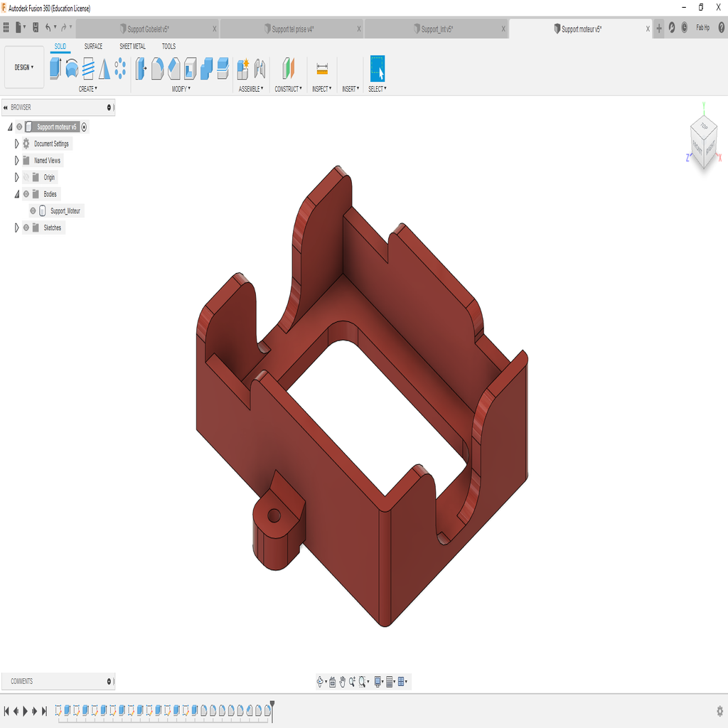Click the Measure icon in Inspect
Screen dimensions: 728x728
click(x=322, y=69)
